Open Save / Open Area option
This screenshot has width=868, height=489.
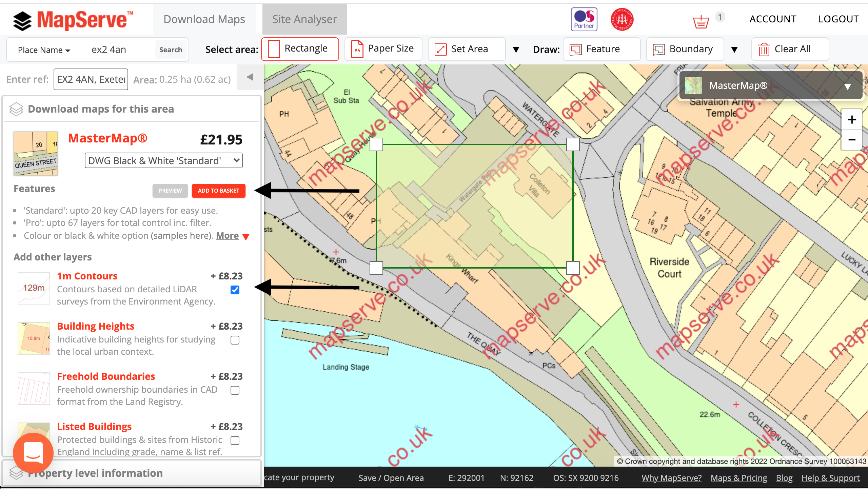pyautogui.click(x=391, y=478)
